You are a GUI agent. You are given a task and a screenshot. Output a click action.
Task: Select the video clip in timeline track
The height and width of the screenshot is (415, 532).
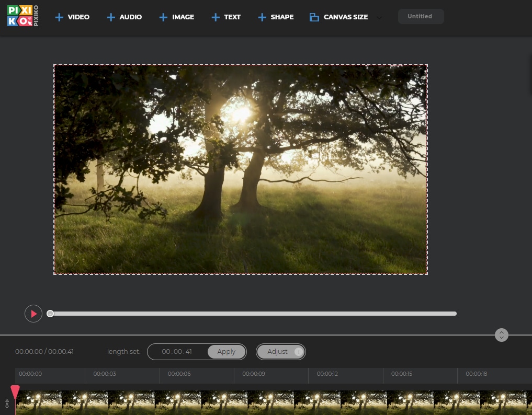pyautogui.click(x=274, y=403)
